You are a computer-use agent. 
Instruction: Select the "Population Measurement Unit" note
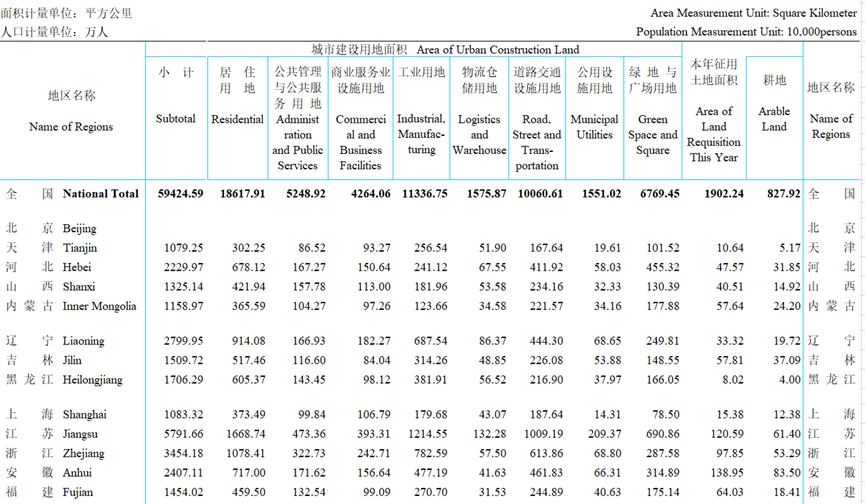tap(746, 31)
